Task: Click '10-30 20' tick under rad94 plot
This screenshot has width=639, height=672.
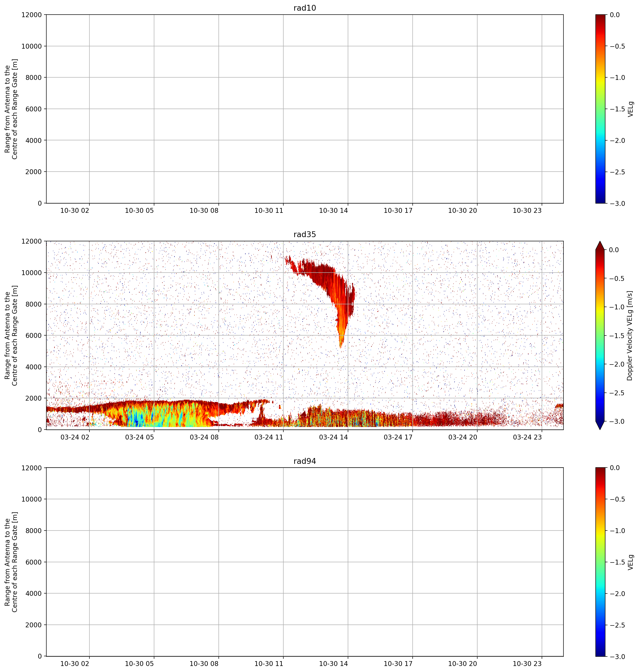Action: [462, 663]
